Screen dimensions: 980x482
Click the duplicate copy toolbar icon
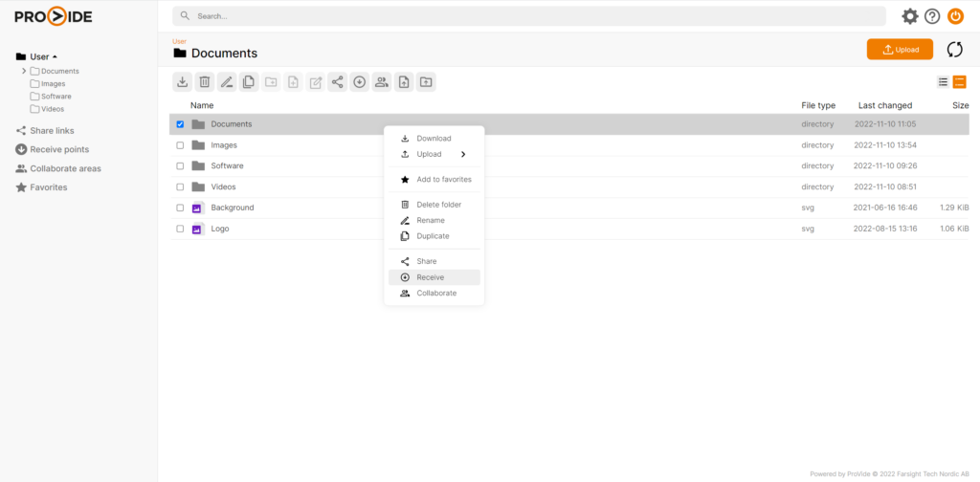click(249, 82)
